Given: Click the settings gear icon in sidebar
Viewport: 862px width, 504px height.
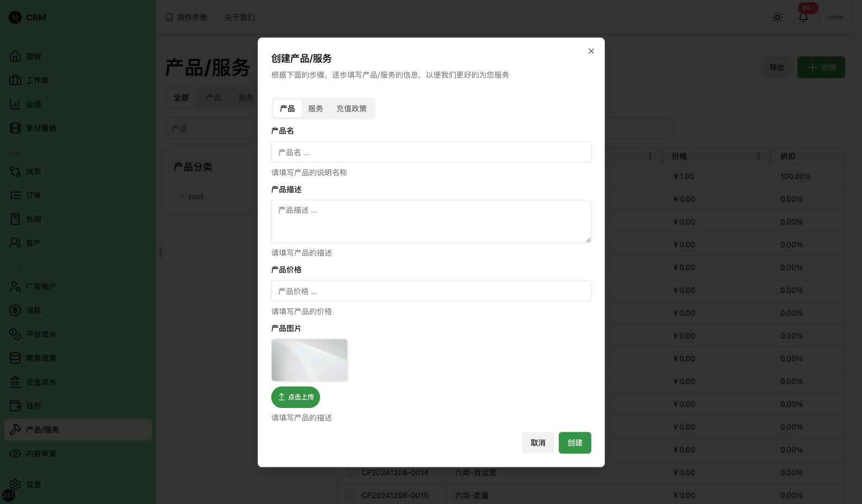Looking at the screenshot, I should 15,484.
